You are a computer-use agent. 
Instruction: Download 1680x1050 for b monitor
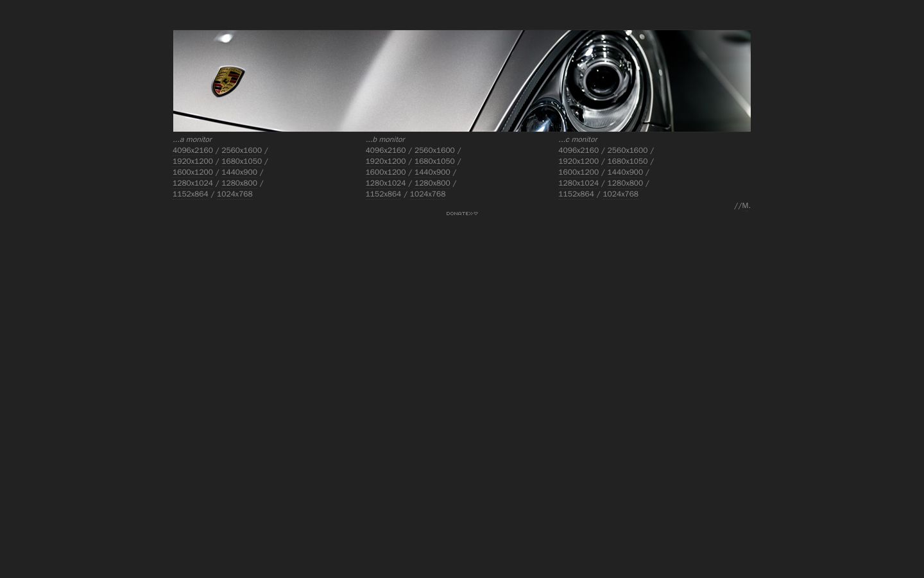point(434,161)
